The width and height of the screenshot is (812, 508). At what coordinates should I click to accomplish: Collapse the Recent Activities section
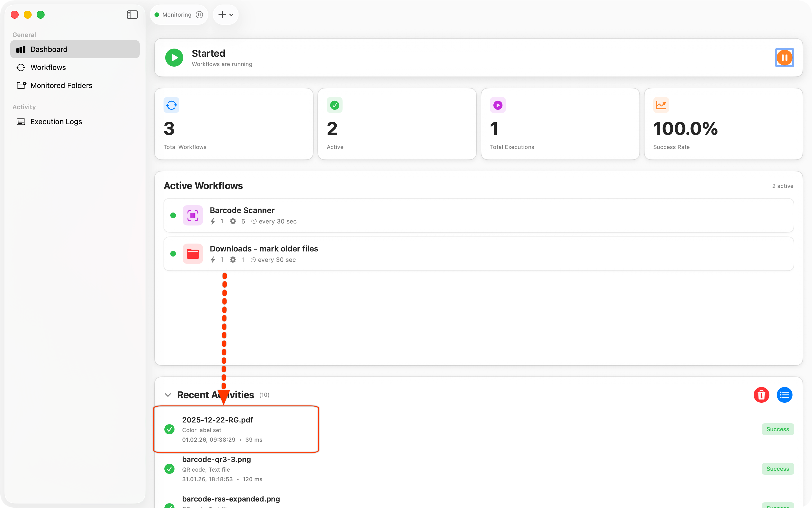[168, 395]
